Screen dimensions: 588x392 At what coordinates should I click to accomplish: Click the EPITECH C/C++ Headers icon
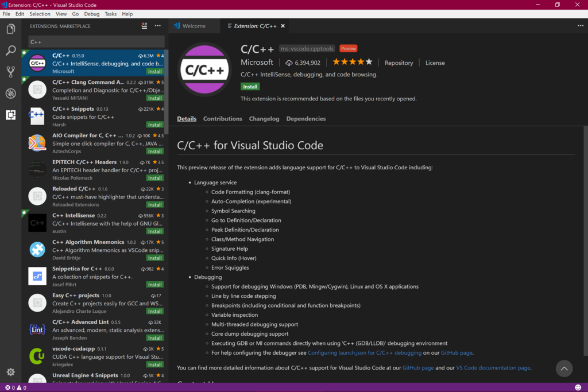(37, 169)
